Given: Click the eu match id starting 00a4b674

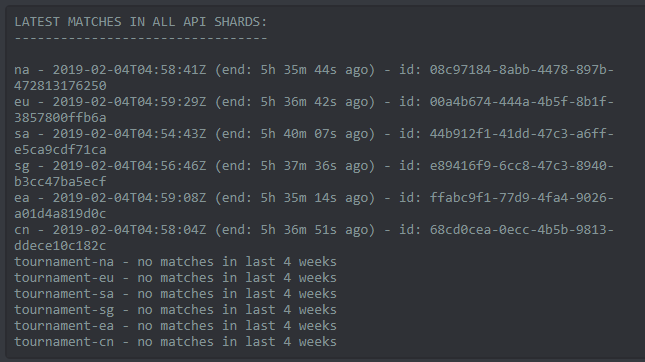Looking at the screenshot, I should (x=522, y=102).
